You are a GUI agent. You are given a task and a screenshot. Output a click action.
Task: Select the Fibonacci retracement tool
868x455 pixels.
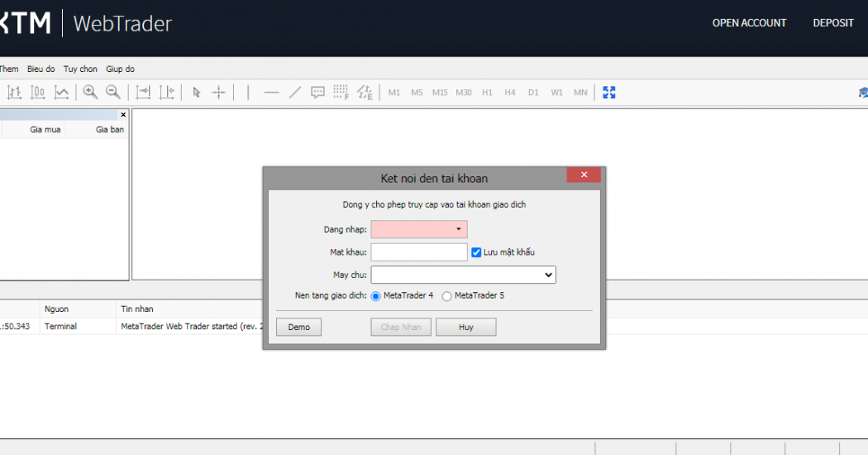(341, 93)
